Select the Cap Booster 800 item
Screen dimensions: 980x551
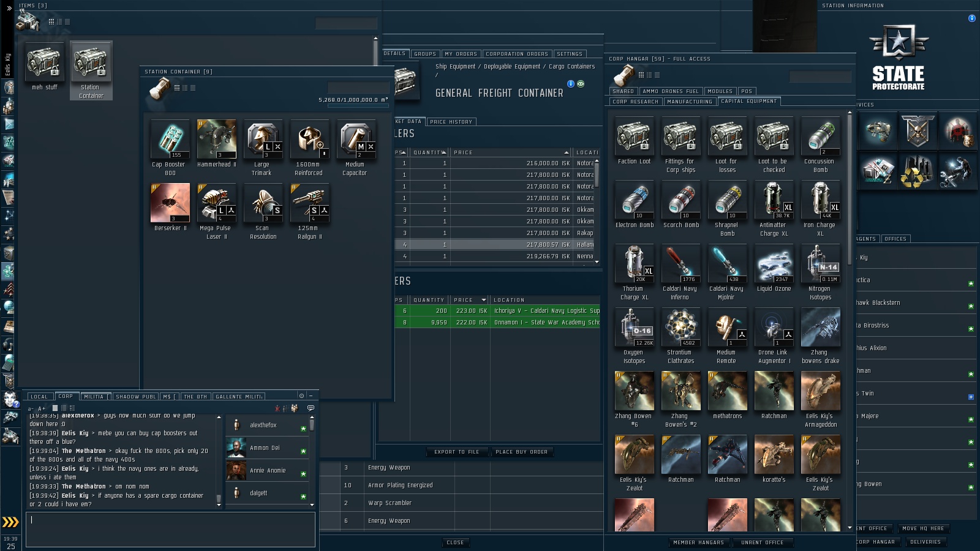pos(170,139)
